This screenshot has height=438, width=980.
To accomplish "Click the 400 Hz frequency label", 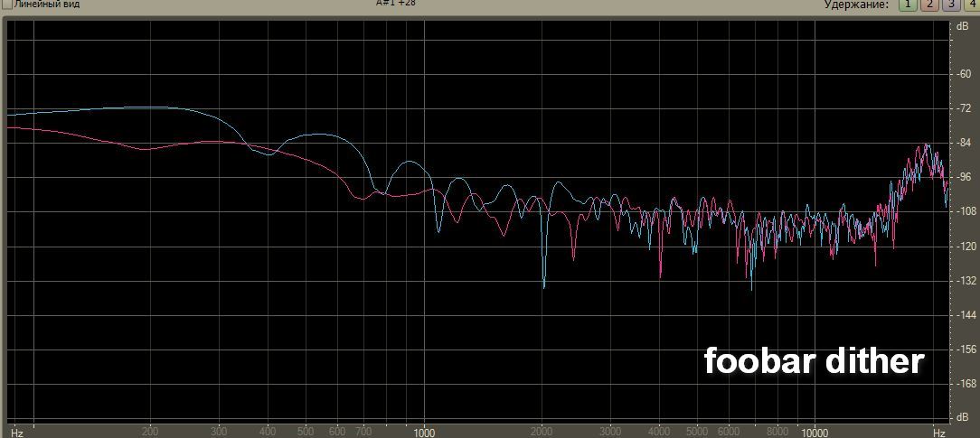I will 268,432.
